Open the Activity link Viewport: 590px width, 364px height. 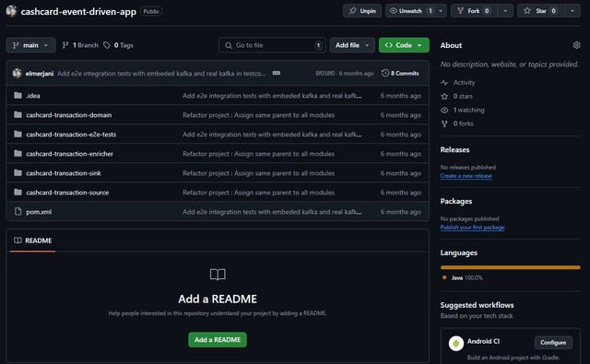pyautogui.click(x=464, y=82)
